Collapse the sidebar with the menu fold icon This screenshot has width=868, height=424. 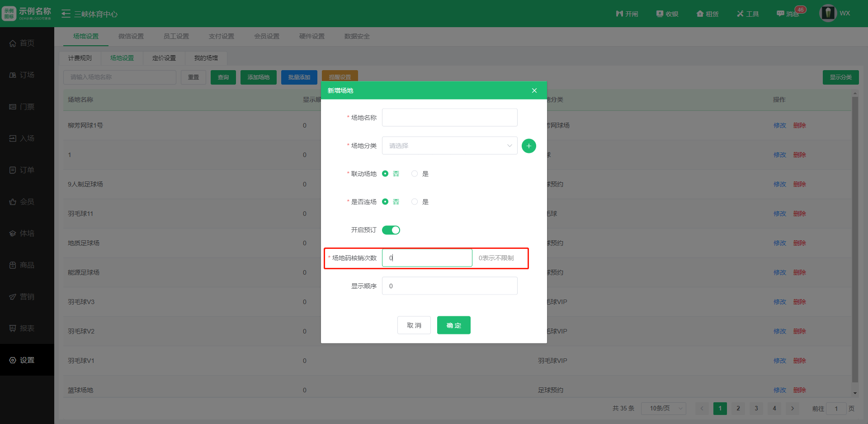[66, 14]
